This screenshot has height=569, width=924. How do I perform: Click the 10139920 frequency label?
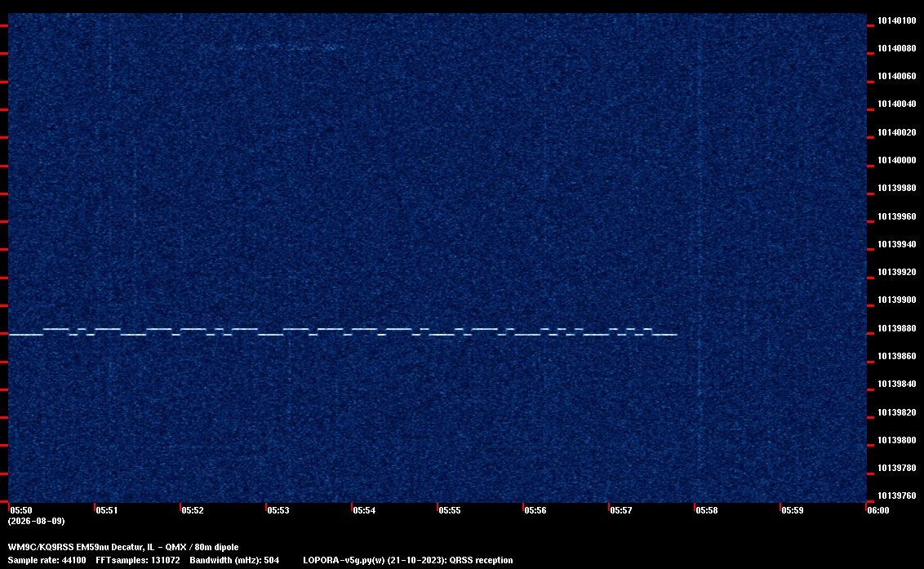[x=897, y=272]
